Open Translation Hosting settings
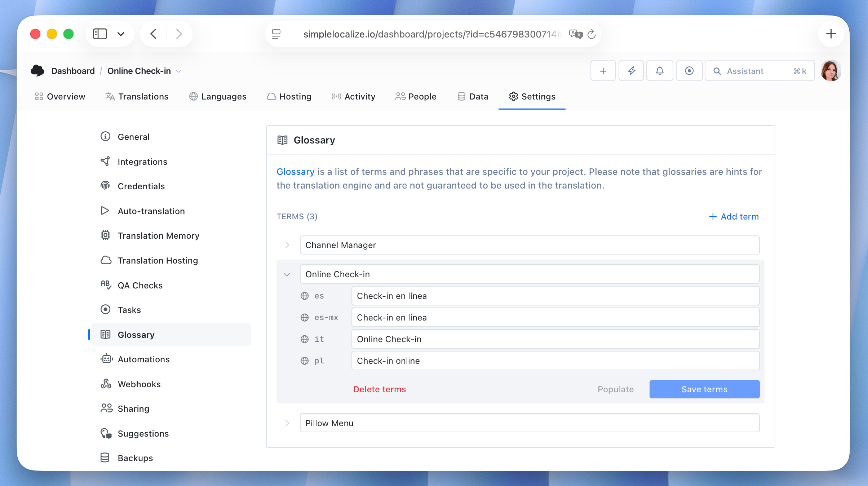868x486 pixels. click(171, 260)
